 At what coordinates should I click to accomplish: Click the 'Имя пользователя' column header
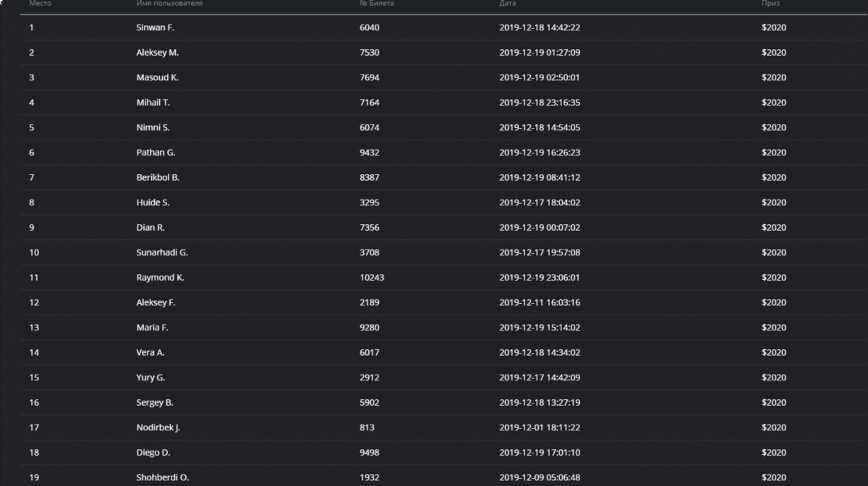pyautogui.click(x=169, y=4)
